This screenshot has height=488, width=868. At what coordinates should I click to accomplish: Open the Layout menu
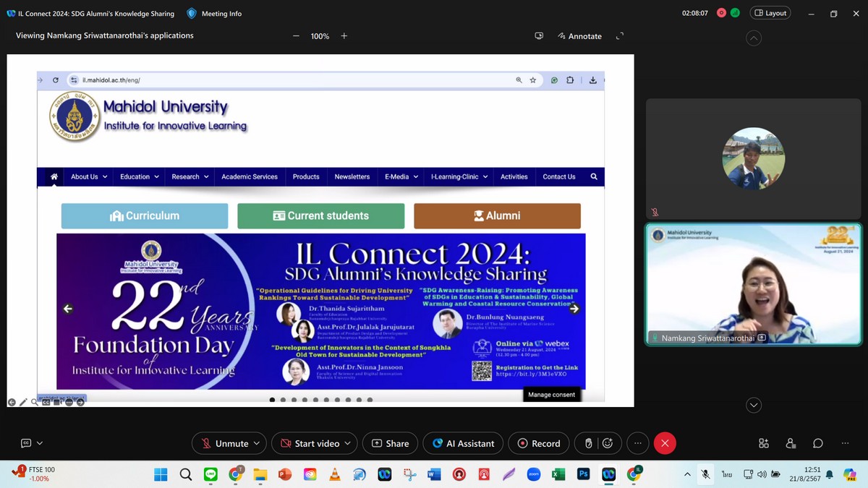[x=770, y=13]
